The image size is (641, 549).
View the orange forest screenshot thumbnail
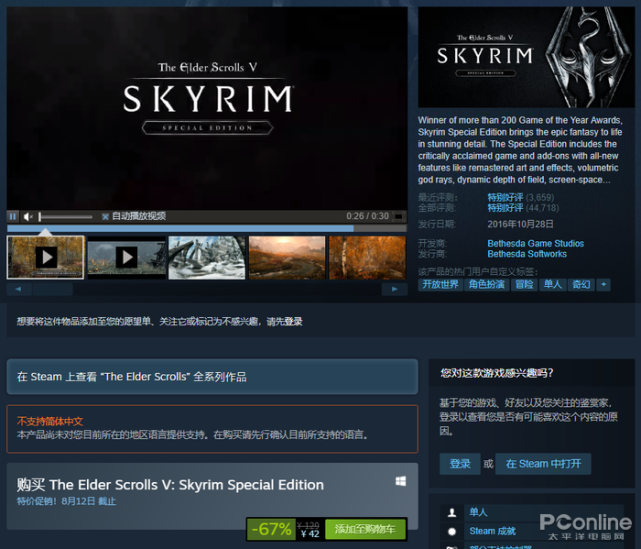click(x=367, y=258)
